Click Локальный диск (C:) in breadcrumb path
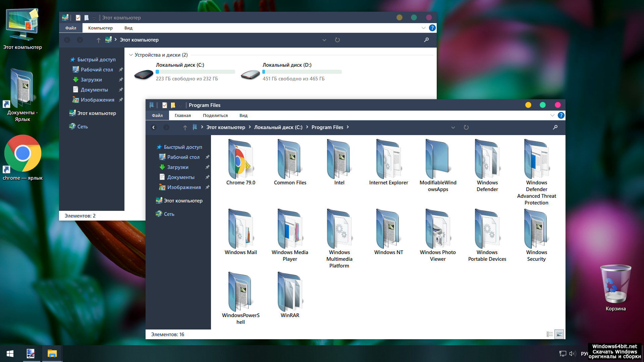 point(278,127)
